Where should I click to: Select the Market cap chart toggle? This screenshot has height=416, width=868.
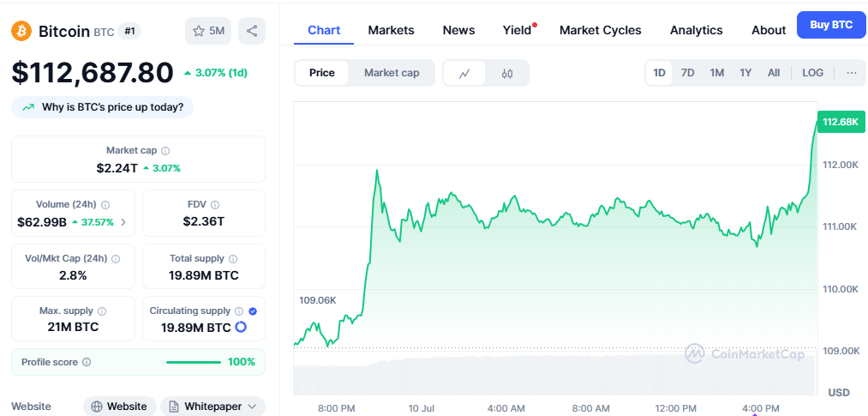click(392, 73)
